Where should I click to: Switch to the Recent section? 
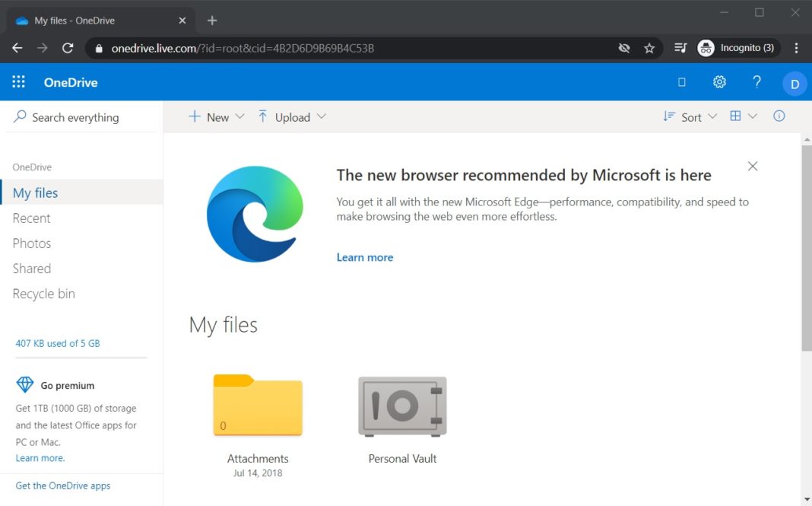point(31,218)
